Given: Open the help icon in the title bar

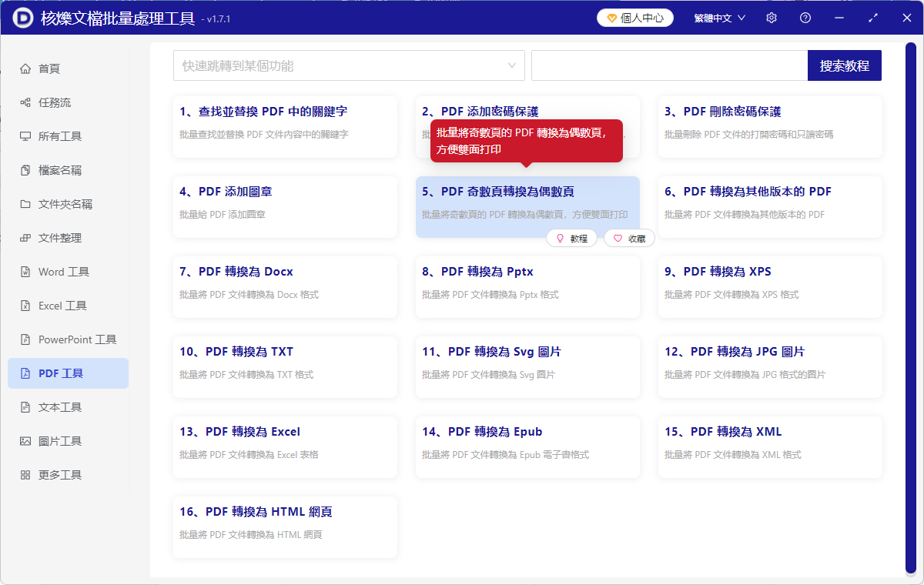Looking at the screenshot, I should point(805,17).
